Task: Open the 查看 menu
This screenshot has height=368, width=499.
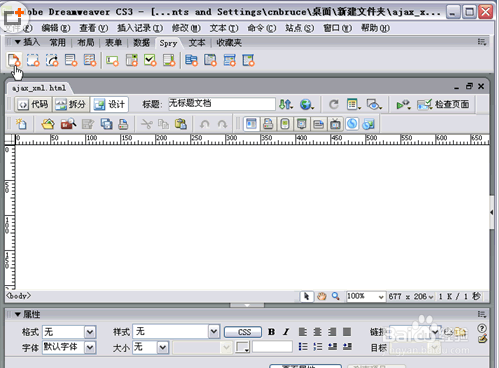Action: coord(94,28)
